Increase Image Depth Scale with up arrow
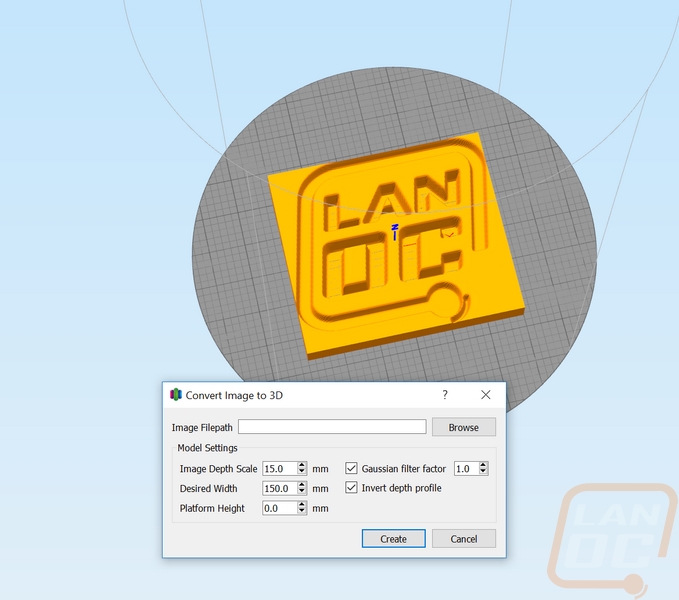 [x=302, y=465]
